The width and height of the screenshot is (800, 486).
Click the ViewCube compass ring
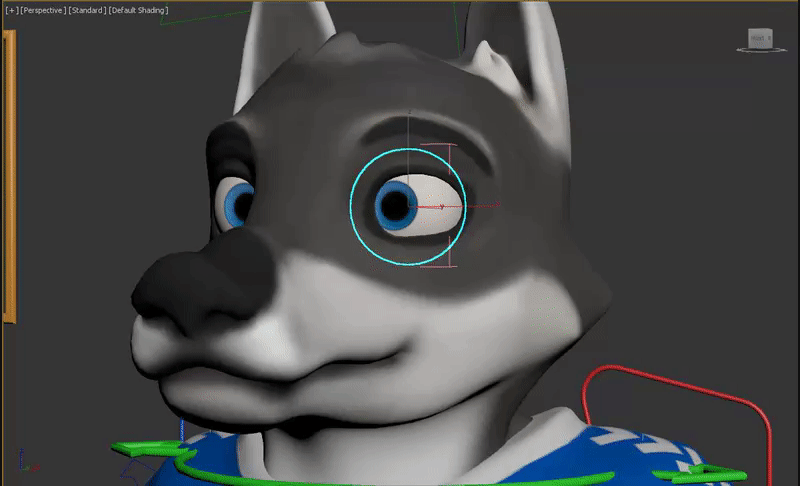[761, 50]
